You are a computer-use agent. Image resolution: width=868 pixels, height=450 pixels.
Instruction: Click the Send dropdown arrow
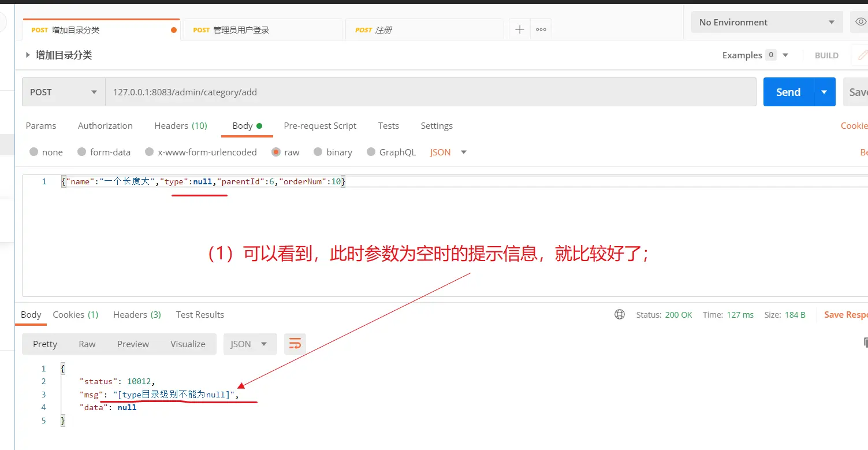pos(824,92)
